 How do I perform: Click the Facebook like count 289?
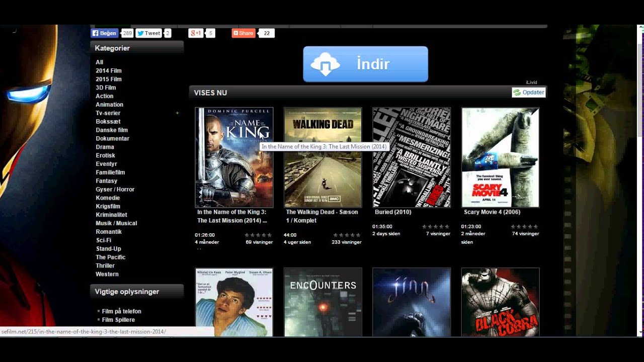click(127, 33)
